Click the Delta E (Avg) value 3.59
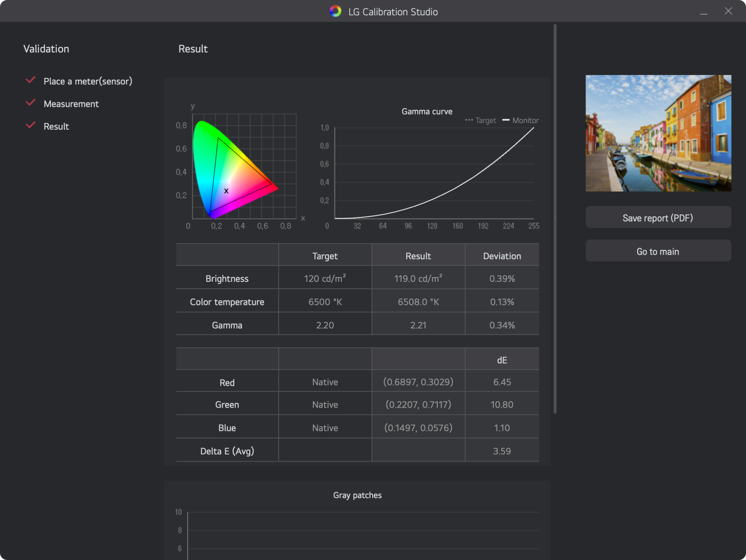 pos(502,451)
